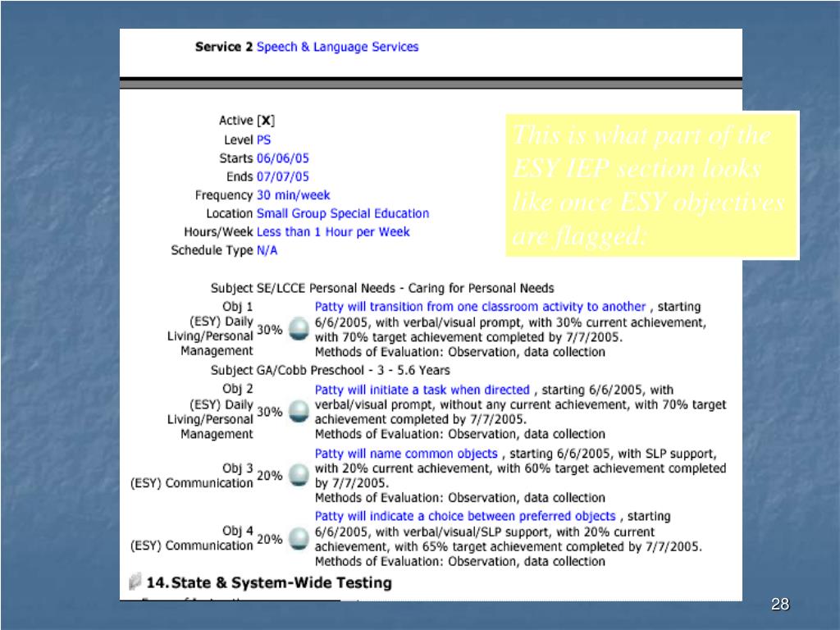The height and width of the screenshot is (630, 840).
Task: Click the Obj 3 progress sphere icon
Action: point(299,475)
